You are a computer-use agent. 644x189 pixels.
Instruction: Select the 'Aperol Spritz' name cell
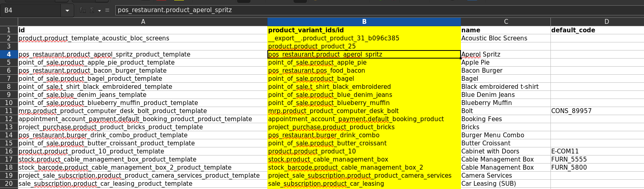coord(506,54)
